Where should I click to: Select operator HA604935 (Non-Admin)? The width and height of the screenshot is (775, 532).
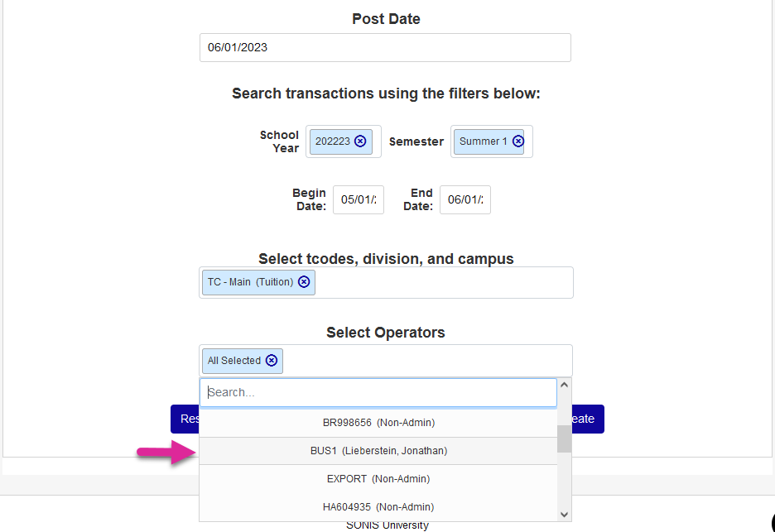pos(378,507)
